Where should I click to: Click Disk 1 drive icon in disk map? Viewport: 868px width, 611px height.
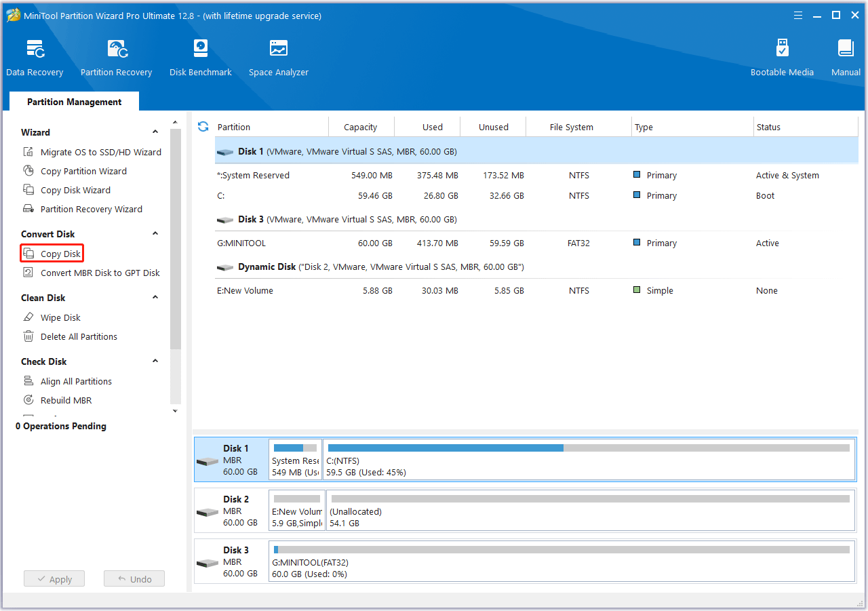click(x=208, y=461)
